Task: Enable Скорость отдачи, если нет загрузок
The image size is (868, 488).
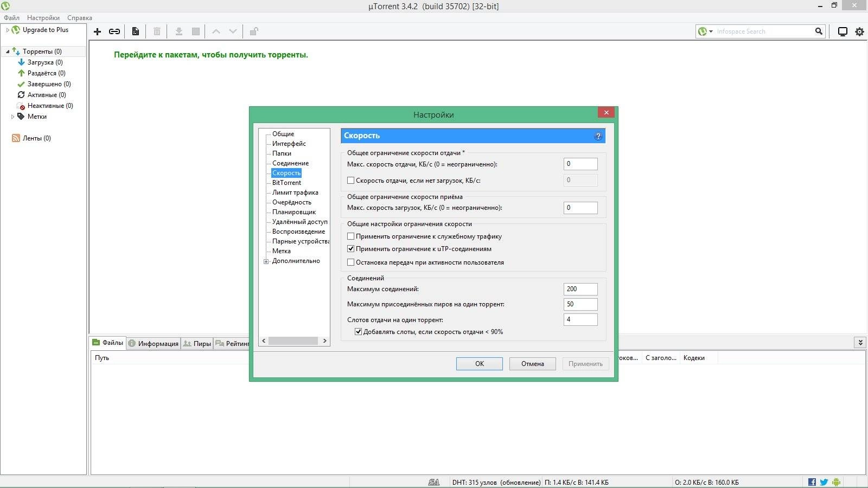Action: coord(350,180)
